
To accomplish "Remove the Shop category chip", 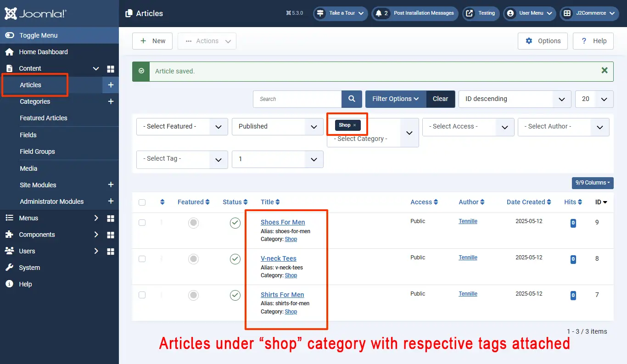I will (354, 125).
